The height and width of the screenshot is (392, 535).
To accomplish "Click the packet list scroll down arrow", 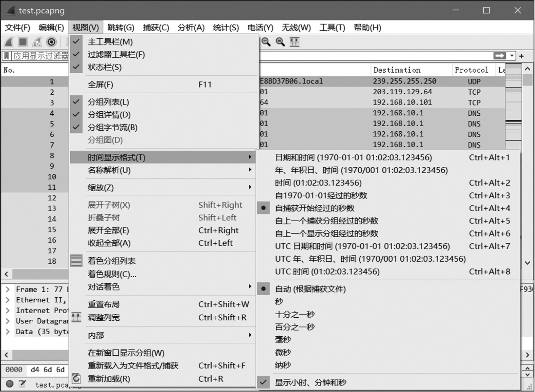I will coord(528,263).
